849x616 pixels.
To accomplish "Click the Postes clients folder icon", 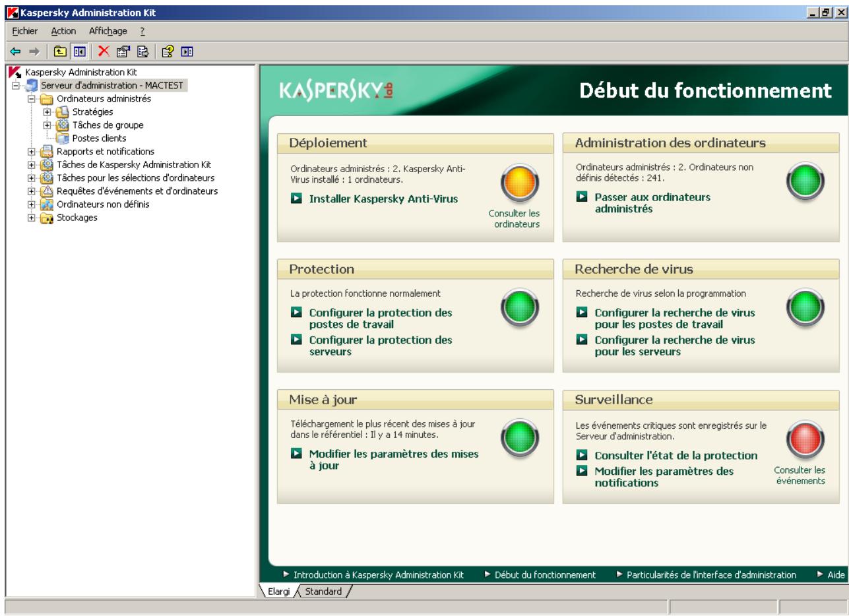I will click(63, 139).
